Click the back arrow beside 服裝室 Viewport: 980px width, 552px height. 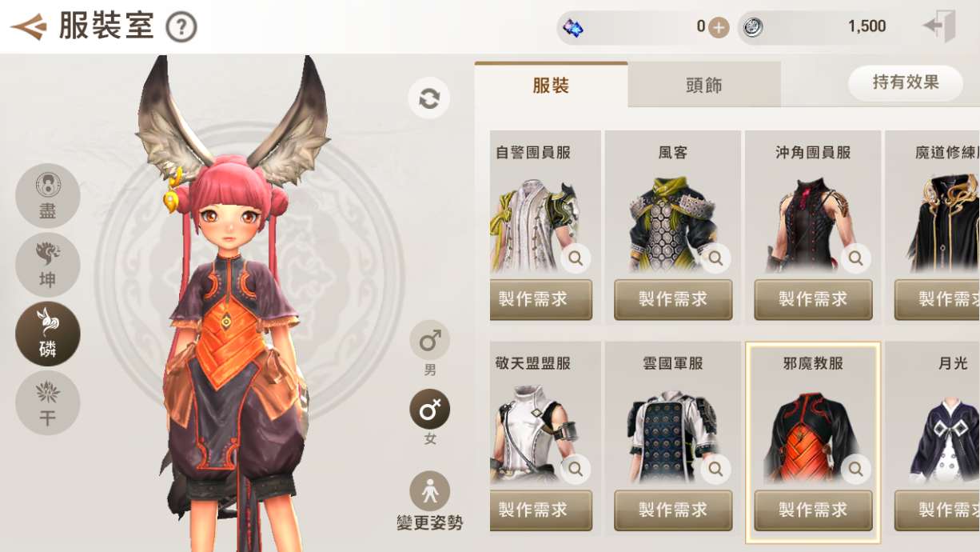29,27
